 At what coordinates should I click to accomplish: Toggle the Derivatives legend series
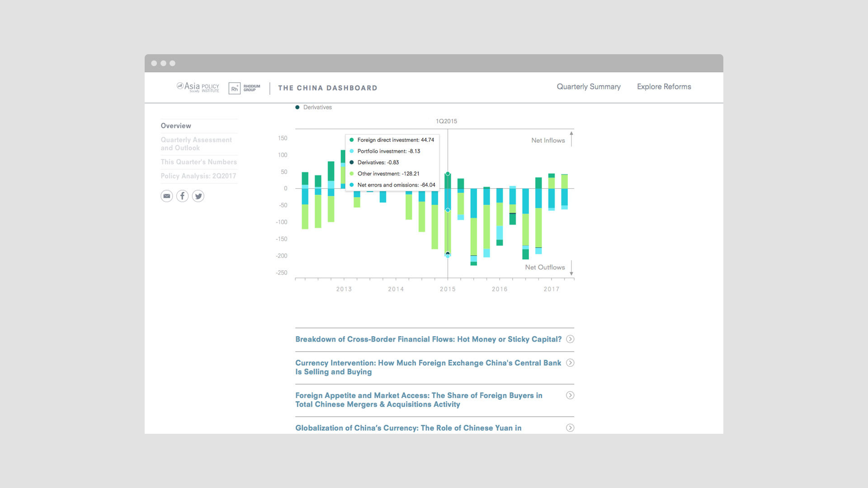[x=314, y=108]
